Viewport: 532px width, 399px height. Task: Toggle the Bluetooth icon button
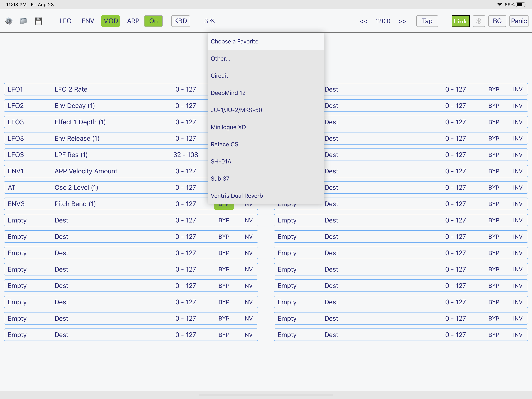(x=479, y=21)
